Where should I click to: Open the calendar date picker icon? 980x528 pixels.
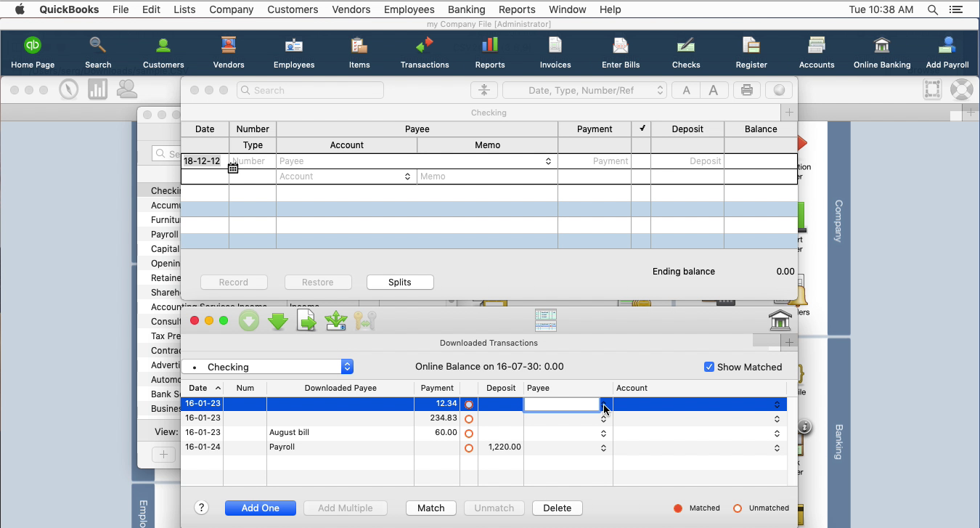click(x=233, y=168)
